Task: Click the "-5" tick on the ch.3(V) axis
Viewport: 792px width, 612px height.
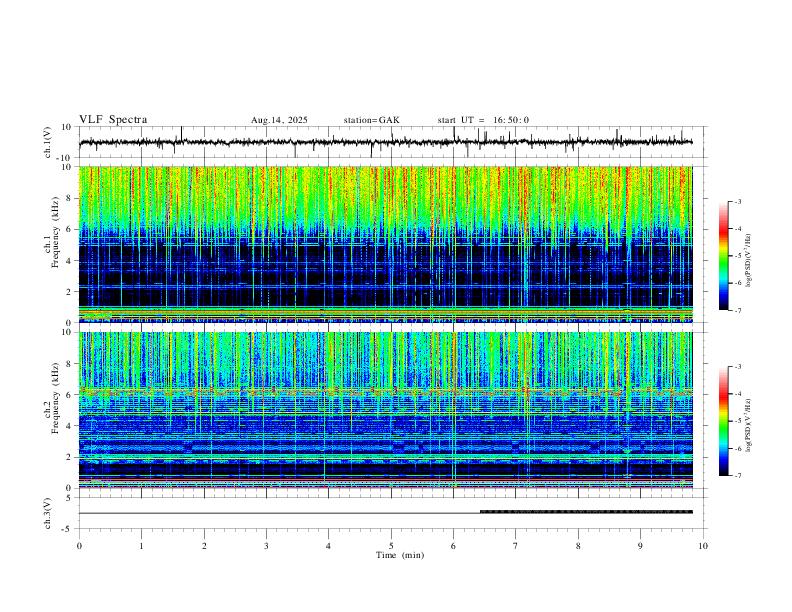Action: 68,529
